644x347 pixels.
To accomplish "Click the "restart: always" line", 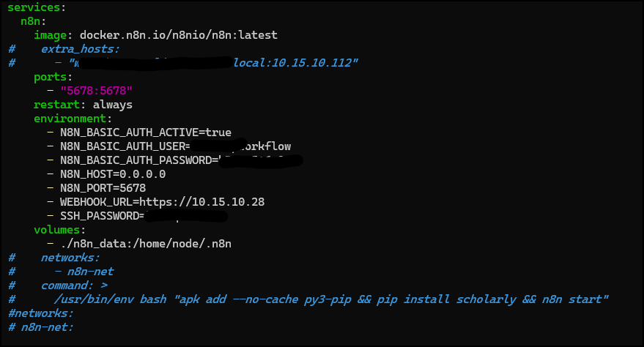I will [83, 105].
